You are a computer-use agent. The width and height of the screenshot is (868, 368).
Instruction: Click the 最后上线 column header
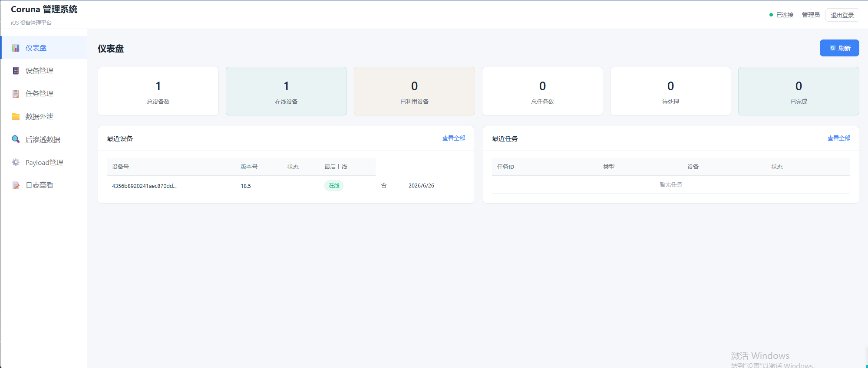click(336, 167)
